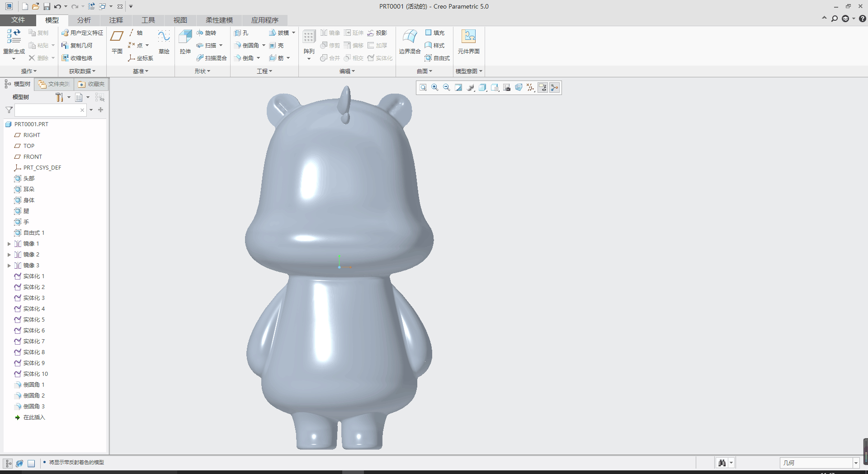Toggle spin center display button
The width and height of the screenshot is (868, 474).
pos(555,88)
